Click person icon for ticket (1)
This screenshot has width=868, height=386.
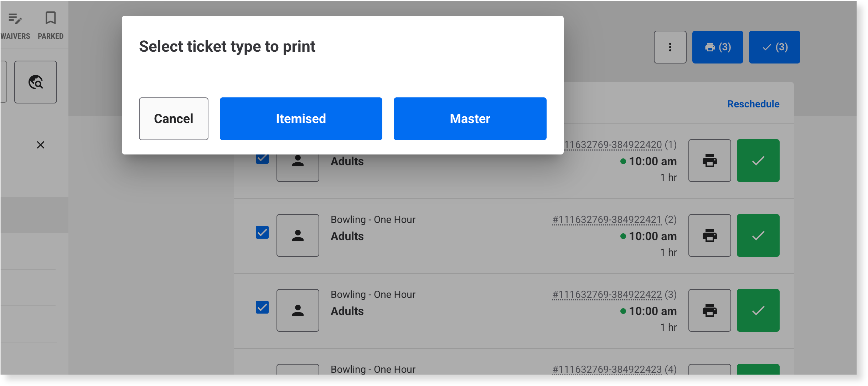pyautogui.click(x=298, y=168)
